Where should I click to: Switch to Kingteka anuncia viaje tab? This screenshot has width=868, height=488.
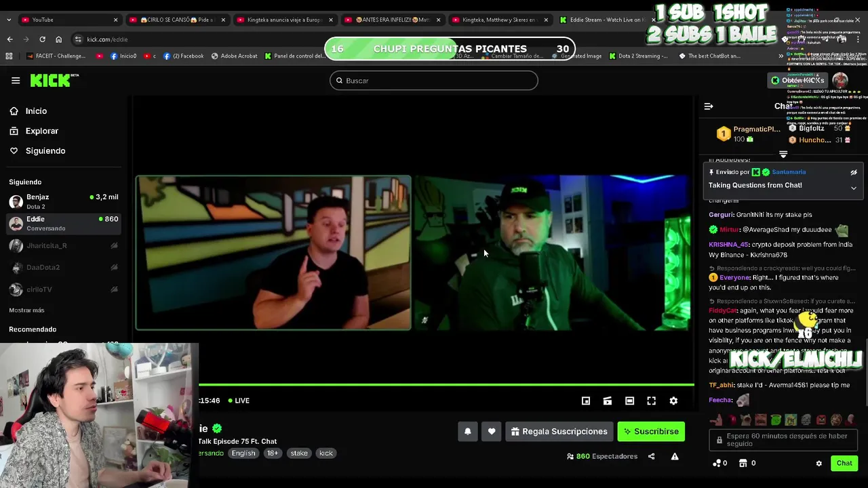tap(283, 20)
